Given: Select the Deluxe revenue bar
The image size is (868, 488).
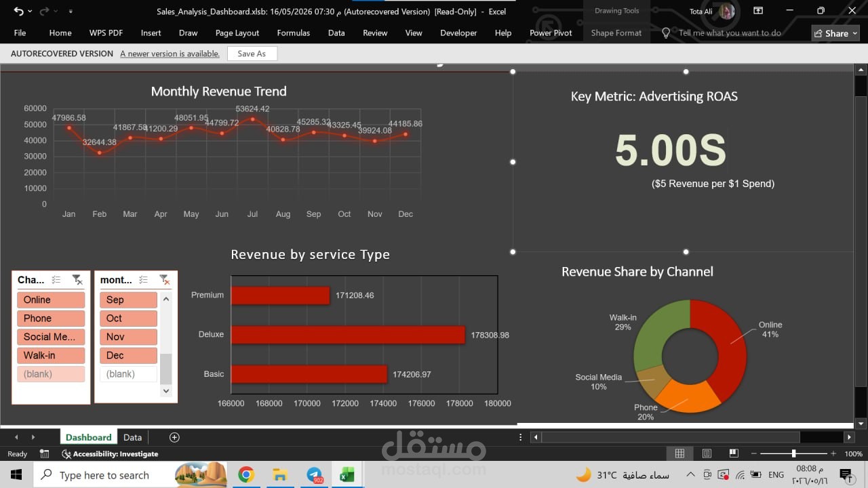Looking at the screenshot, I should [348, 335].
